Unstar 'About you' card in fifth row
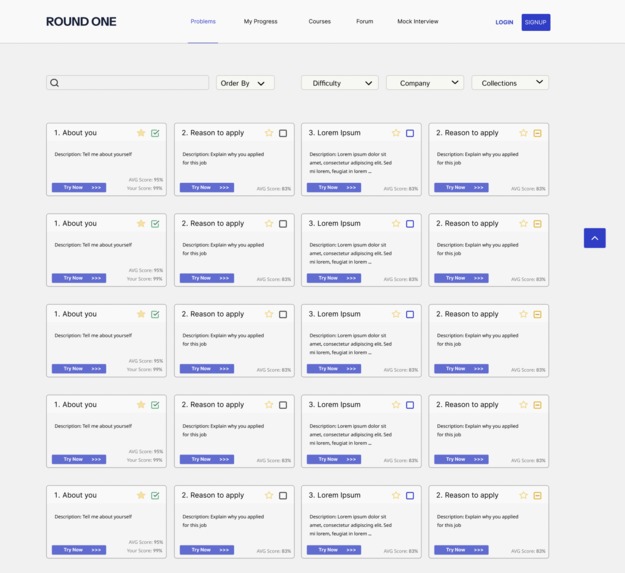The width and height of the screenshot is (625, 573). pos(141,495)
